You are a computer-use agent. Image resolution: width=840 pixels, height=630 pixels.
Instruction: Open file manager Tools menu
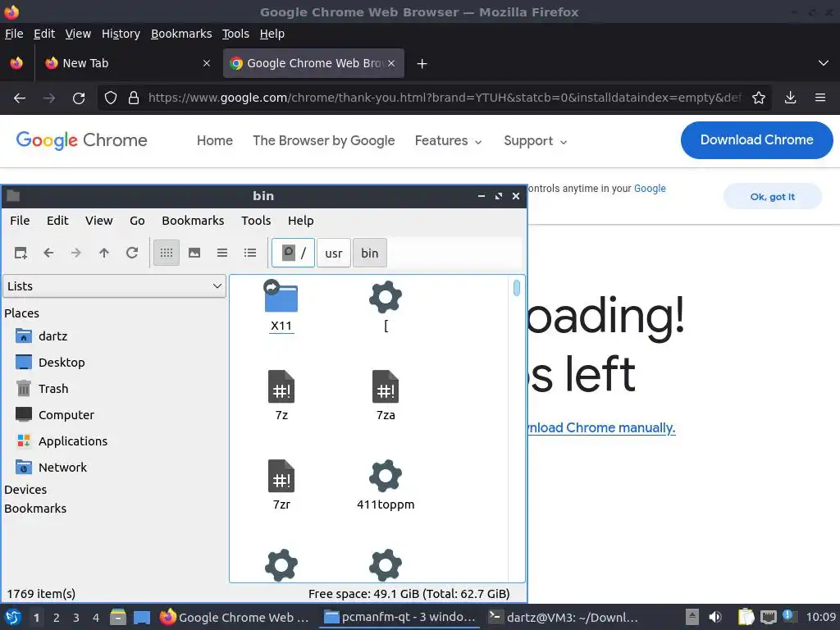point(256,221)
